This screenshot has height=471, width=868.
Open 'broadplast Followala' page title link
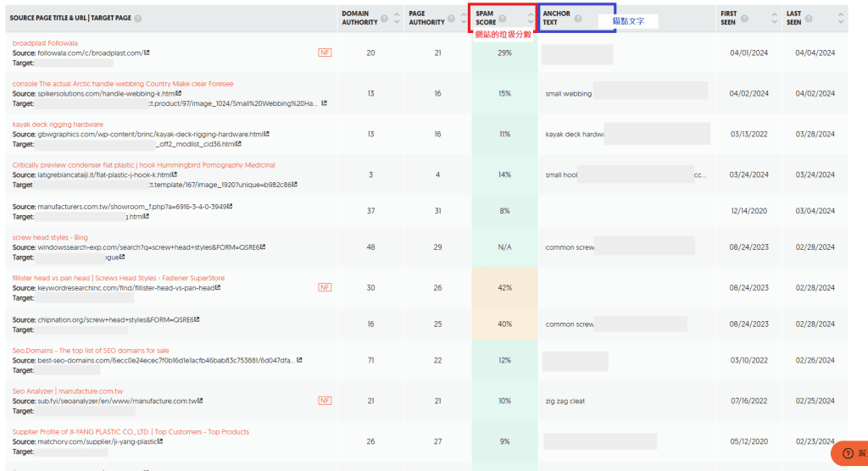45,43
